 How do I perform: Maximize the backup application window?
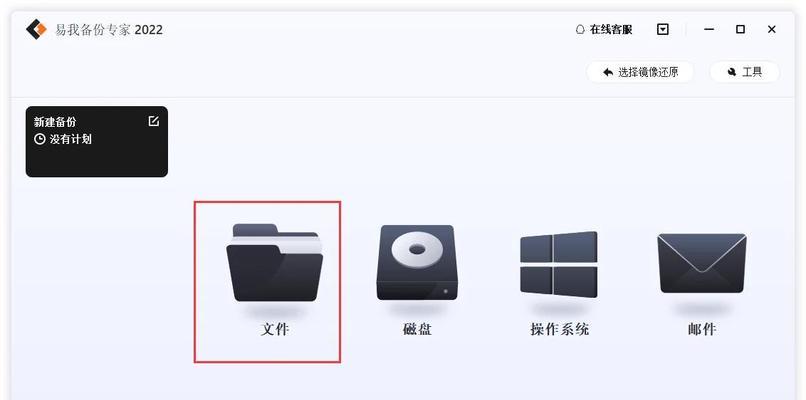tap(740, 30)
